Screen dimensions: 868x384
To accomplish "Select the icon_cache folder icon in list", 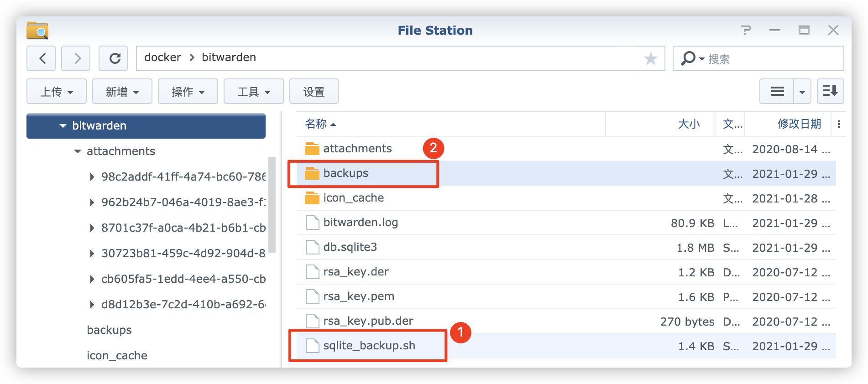I will 312,198.
